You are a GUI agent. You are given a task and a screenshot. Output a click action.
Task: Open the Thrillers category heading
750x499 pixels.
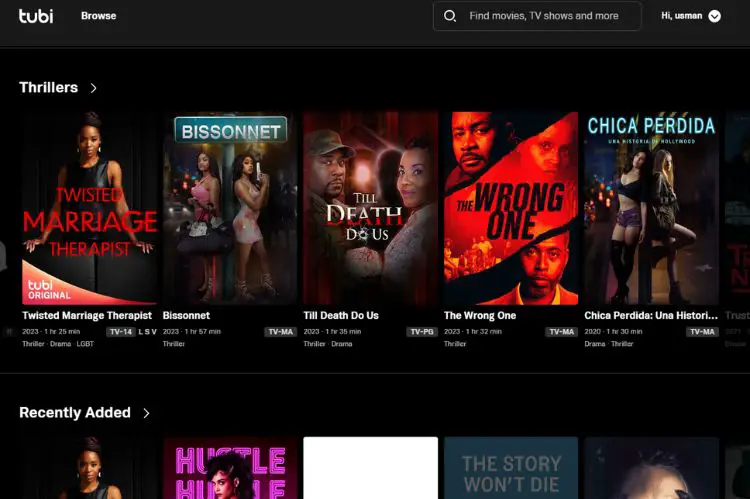point(48,88)
